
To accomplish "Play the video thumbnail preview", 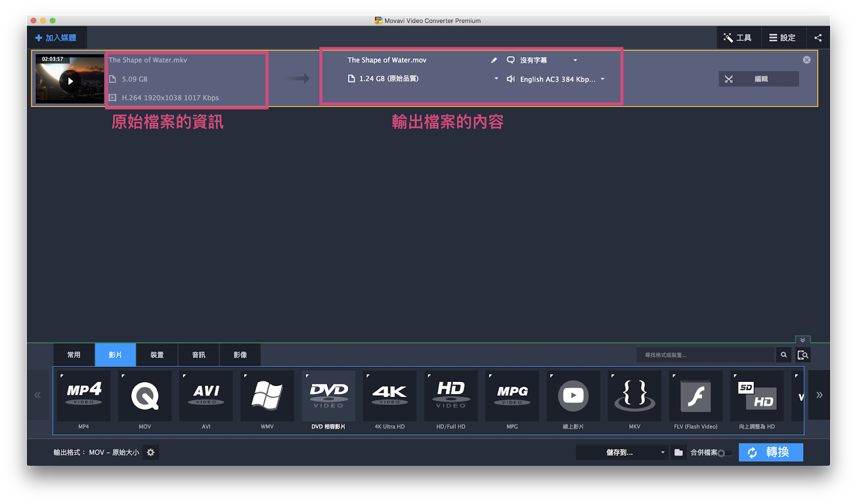I will point(70,81).
